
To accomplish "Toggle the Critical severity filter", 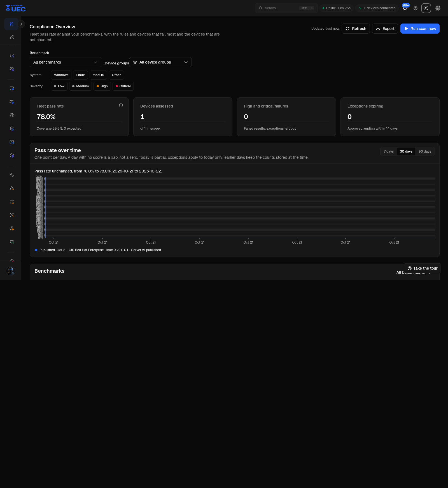I will 123,86.
